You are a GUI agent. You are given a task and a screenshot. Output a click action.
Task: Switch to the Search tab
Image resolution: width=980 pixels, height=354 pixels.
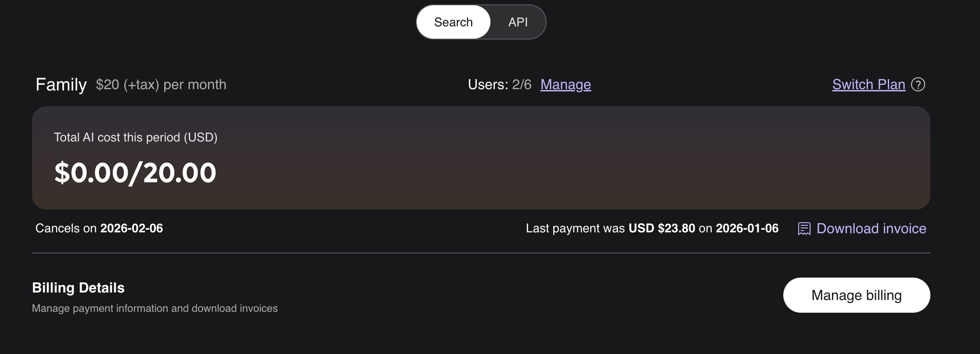coord(453,22)
